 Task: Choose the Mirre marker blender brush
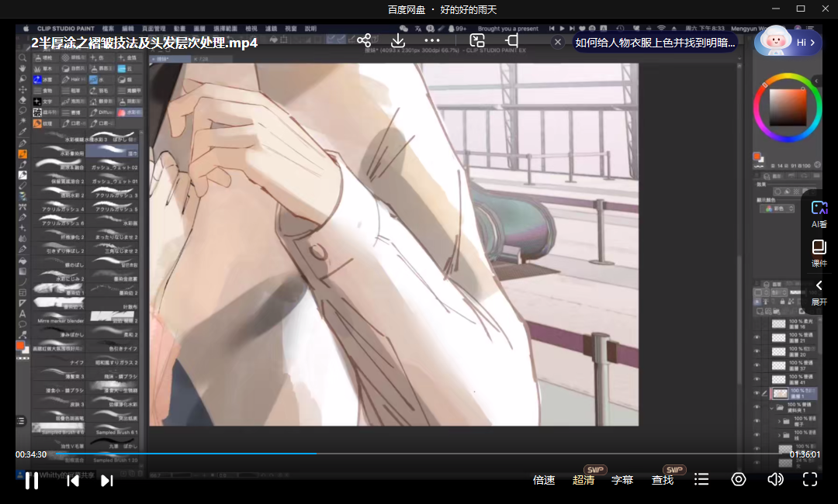point(59,317)
